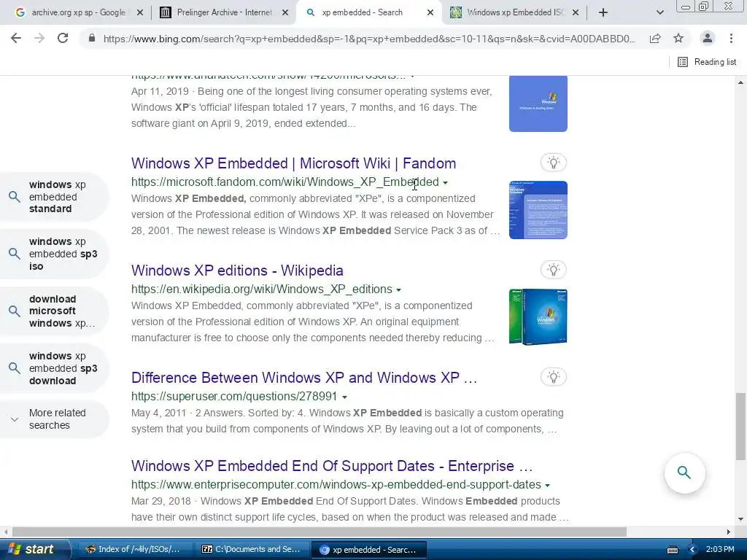Click en.wikipedia.org green URL text

click(x=262, y=289)
